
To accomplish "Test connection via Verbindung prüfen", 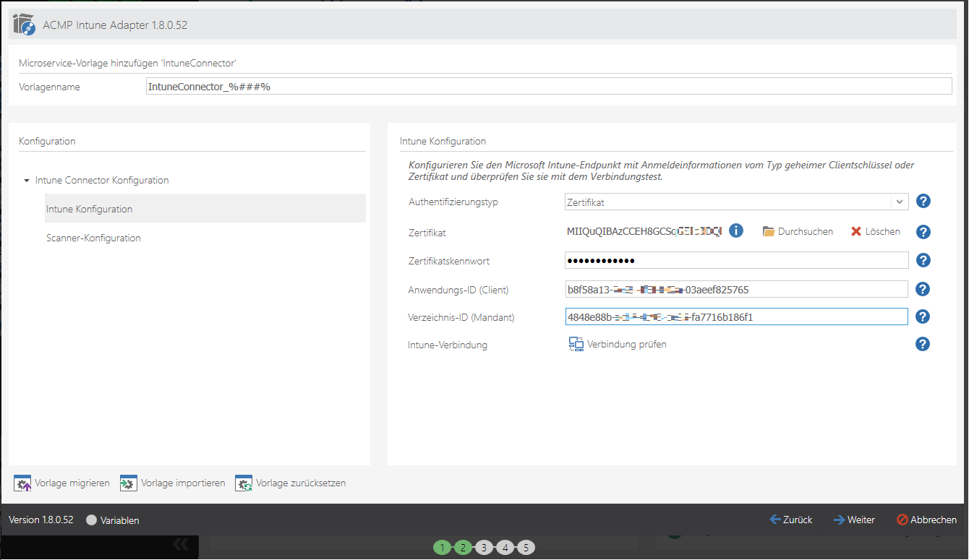I will [618, 345].
